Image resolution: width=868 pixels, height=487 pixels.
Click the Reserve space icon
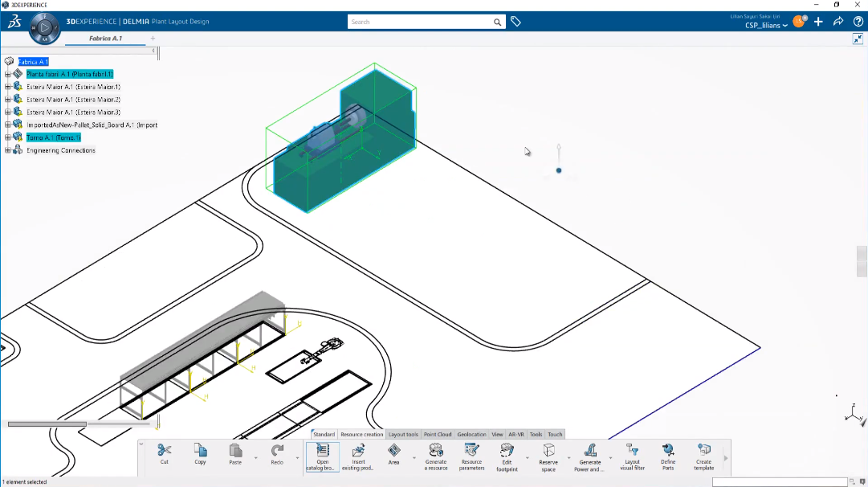pyautogui.click(x=548, y=450)
